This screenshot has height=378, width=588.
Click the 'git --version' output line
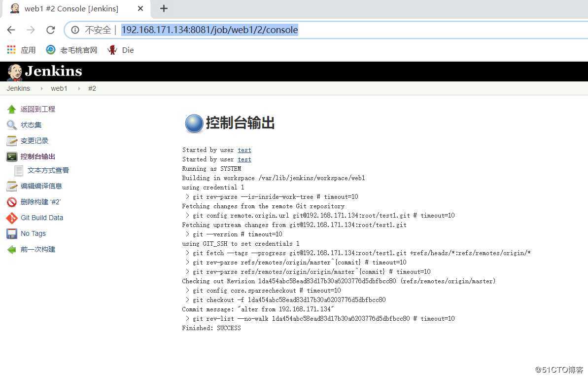pos(235,234)
